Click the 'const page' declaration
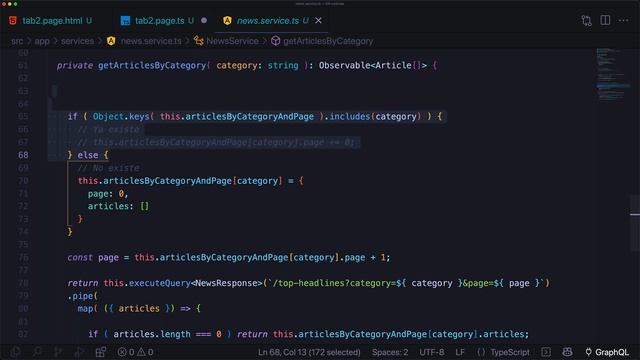 click(93, 258)
